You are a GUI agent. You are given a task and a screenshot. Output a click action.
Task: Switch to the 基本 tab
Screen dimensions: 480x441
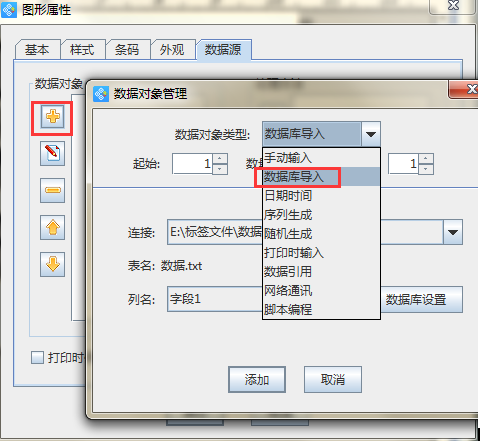37,50
